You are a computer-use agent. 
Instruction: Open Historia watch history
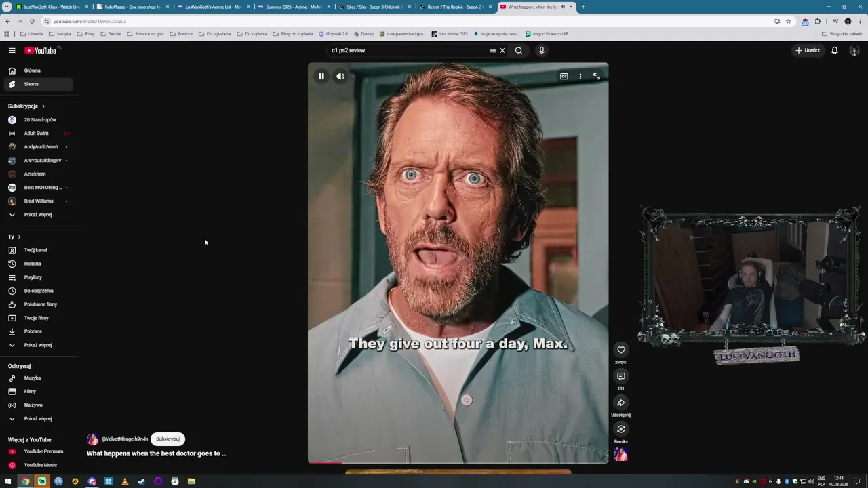click(x=38, y=264)
